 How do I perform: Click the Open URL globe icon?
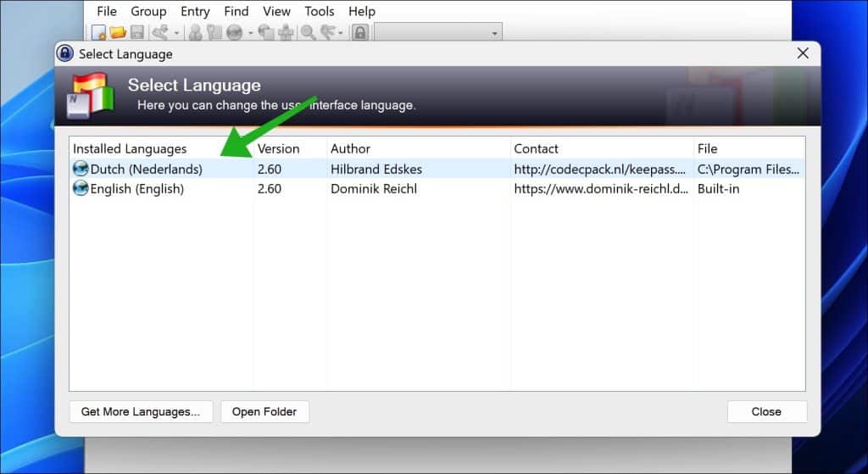[x=234, y=33]
